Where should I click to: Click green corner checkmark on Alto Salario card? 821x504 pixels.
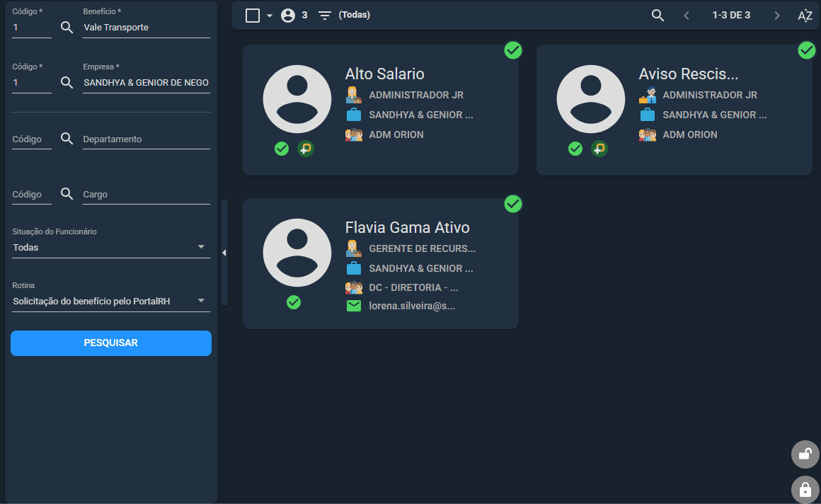click(513, 50)
